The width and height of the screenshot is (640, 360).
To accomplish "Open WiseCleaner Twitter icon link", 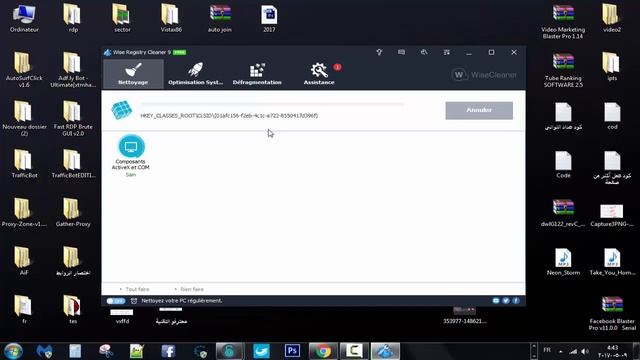I will point(506,301).
